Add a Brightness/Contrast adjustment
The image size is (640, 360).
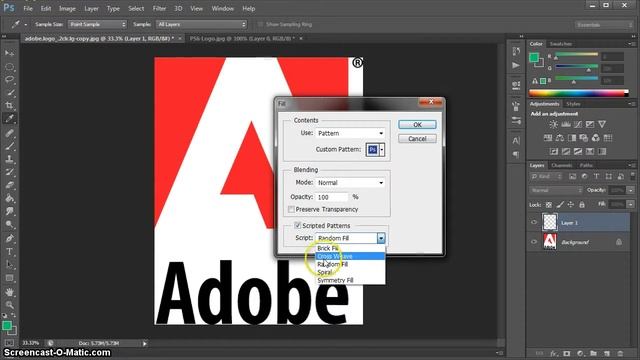click(553, 124)
